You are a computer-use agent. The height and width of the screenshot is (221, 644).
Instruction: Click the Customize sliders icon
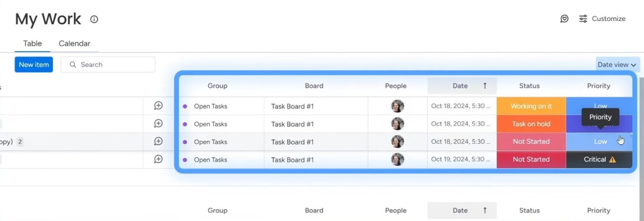[x=583, y=19]
